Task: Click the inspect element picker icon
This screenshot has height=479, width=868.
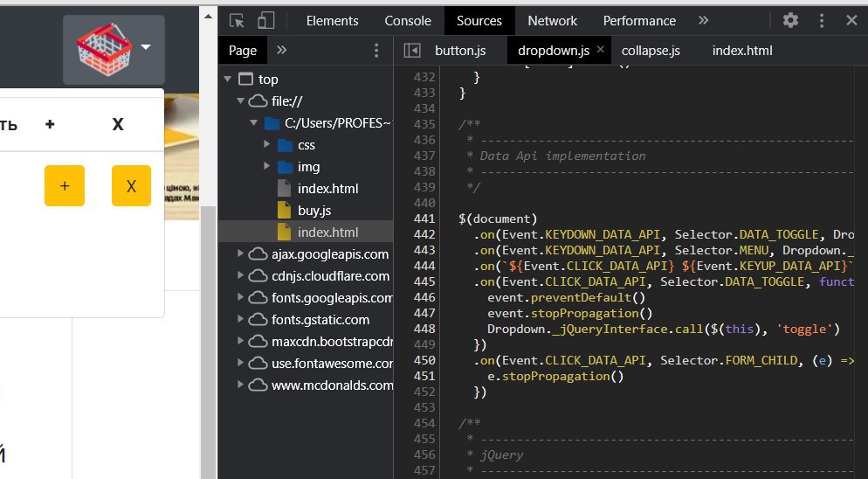Action: (237, 20)
